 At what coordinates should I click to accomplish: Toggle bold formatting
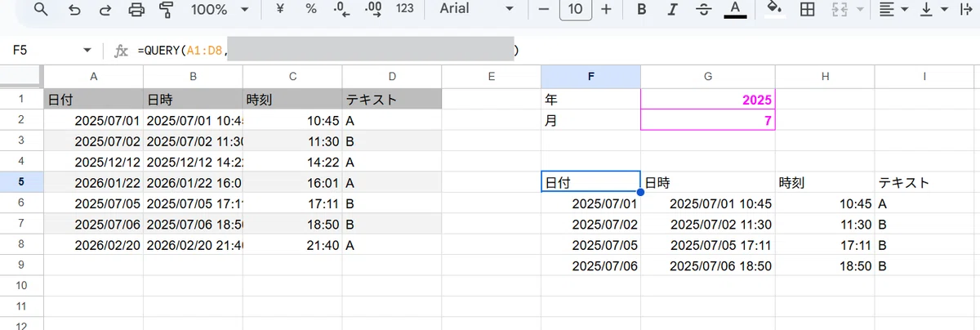pyautogui.click(x=642, y=10)
